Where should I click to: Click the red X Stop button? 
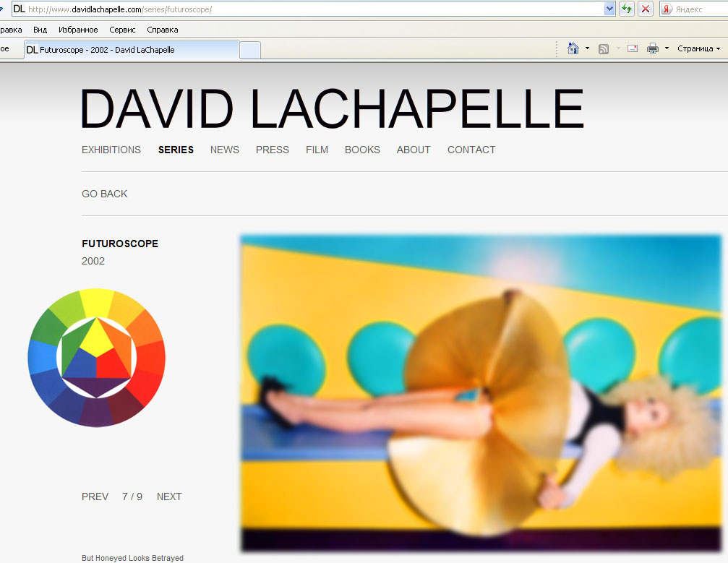646,9
